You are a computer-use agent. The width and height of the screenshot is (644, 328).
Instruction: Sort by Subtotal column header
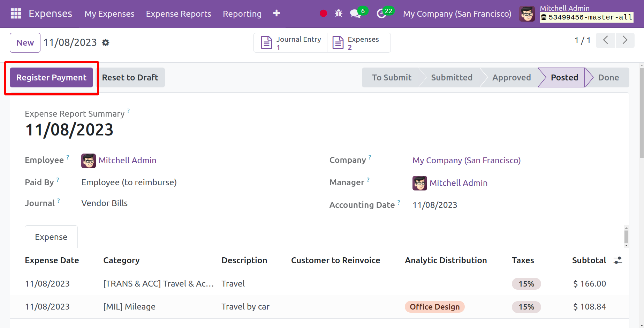point(589,260)
